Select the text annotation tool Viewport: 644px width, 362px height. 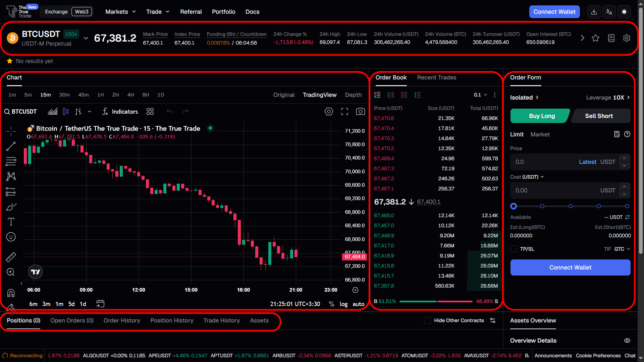(x=11, y=222)
